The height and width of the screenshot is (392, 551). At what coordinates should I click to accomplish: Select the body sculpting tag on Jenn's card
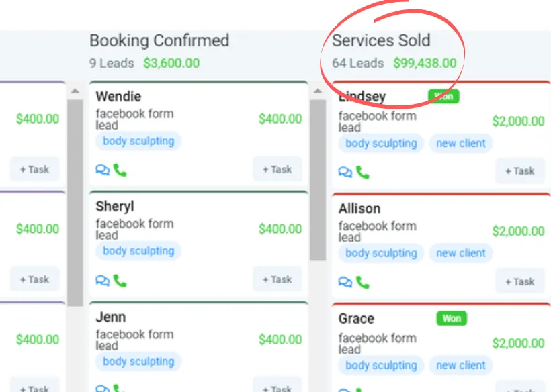pos(138,361)
